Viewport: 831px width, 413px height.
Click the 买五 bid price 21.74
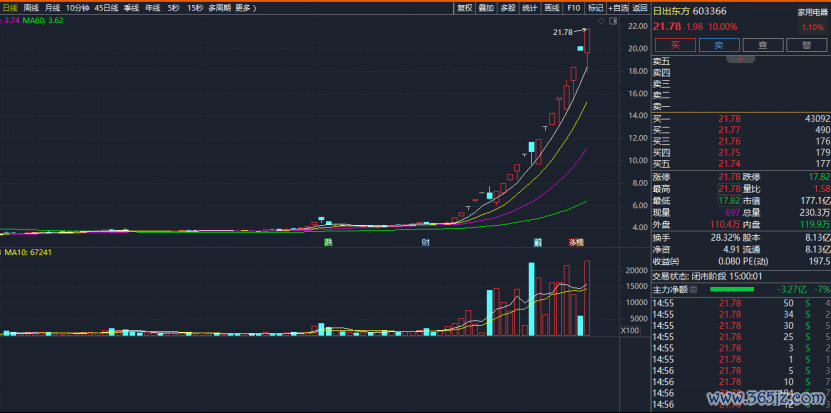coord(729,163)
